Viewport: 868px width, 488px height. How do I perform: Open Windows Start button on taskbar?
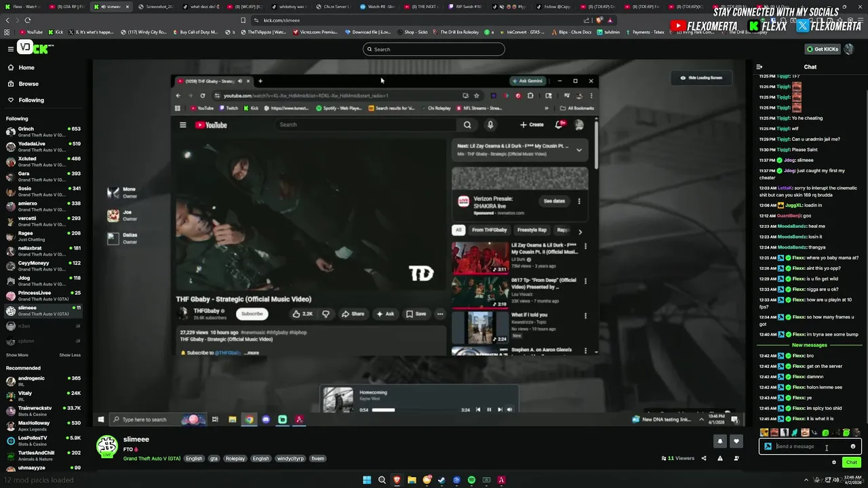[367, 480]
